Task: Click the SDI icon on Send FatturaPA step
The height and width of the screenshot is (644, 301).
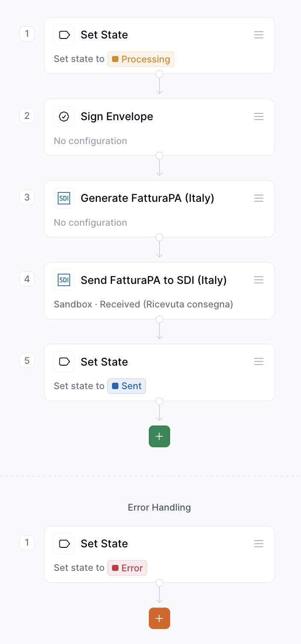Action: pyautogui.click(x=64, y=280)
